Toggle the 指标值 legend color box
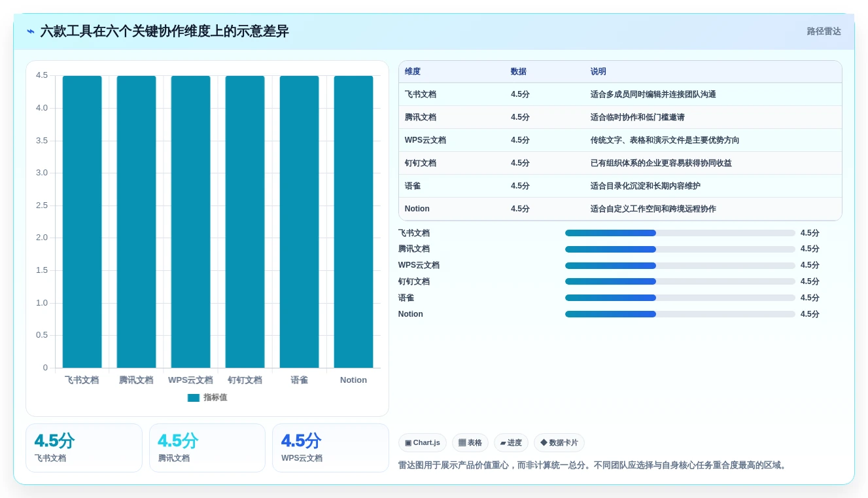The image size is (868, 498). click(x=194, y=398)
